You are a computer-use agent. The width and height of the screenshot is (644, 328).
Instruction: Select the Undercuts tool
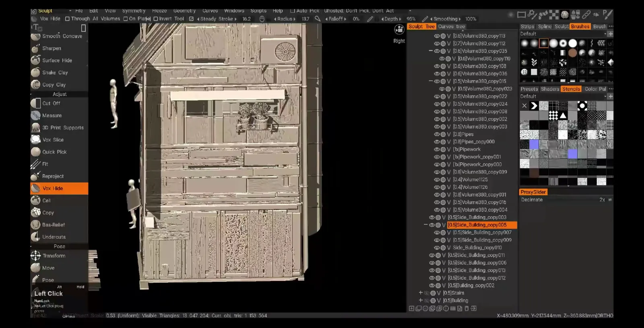tap(59, 237)
